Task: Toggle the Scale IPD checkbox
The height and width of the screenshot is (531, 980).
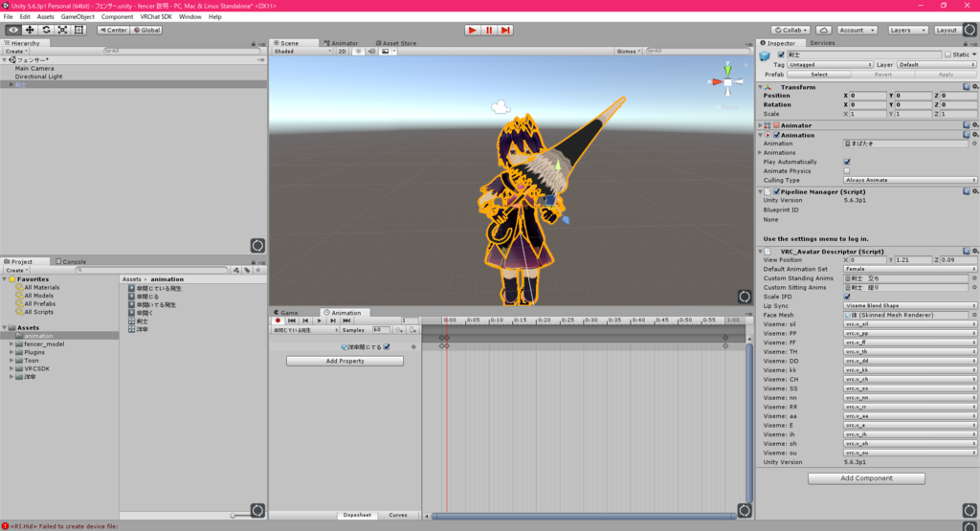Action: [847, 297]
